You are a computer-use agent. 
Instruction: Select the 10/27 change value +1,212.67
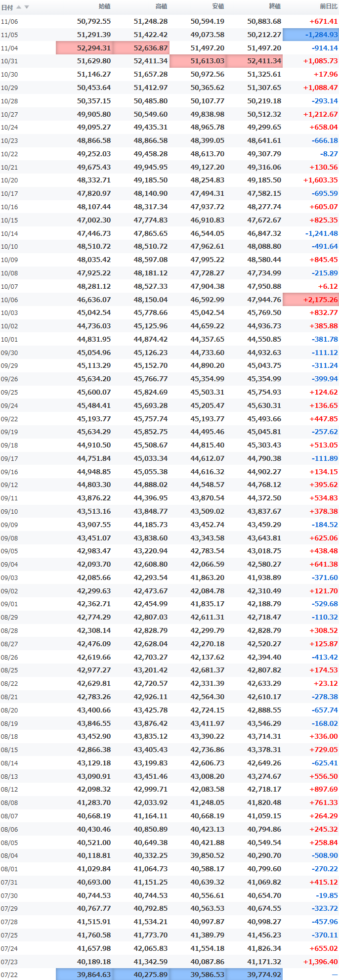tap(320, 114)
